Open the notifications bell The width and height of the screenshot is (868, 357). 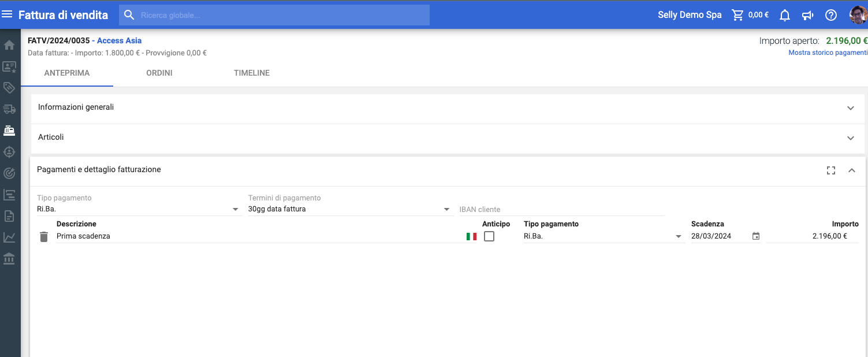[784, 15]
